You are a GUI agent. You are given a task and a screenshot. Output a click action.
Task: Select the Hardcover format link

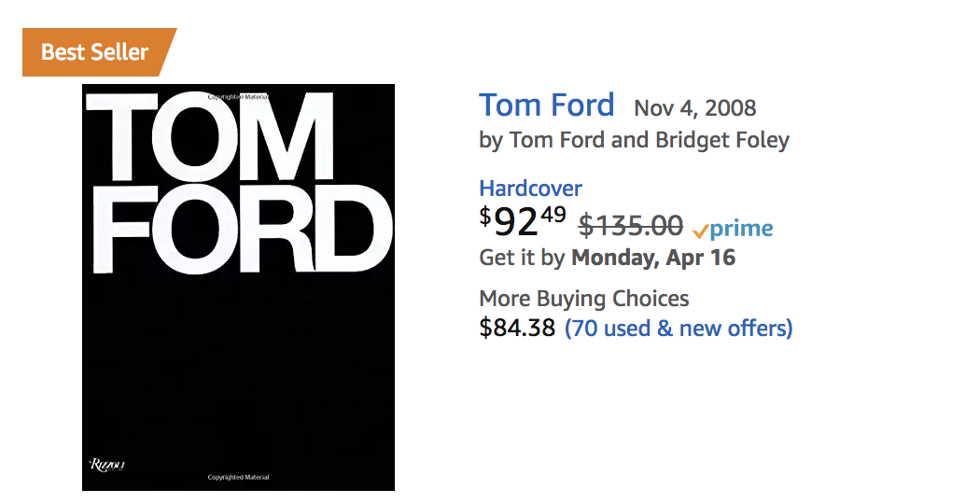tap(530, 189)
